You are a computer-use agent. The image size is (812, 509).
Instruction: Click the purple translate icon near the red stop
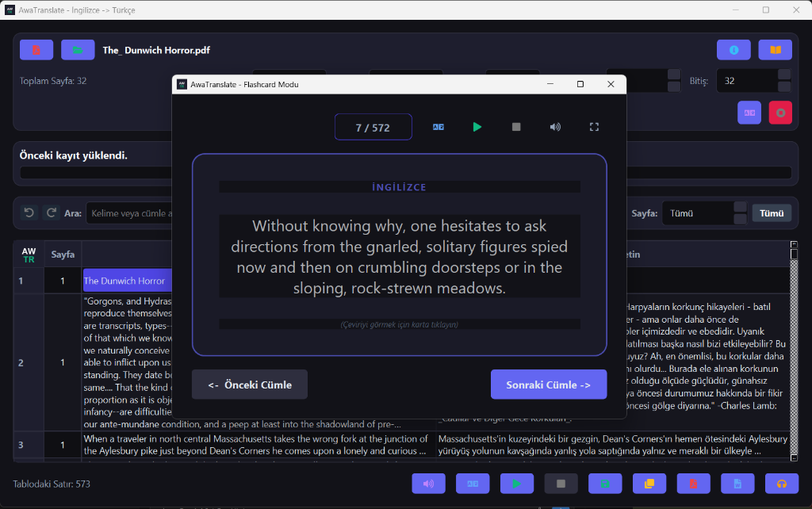pos(749,113)
